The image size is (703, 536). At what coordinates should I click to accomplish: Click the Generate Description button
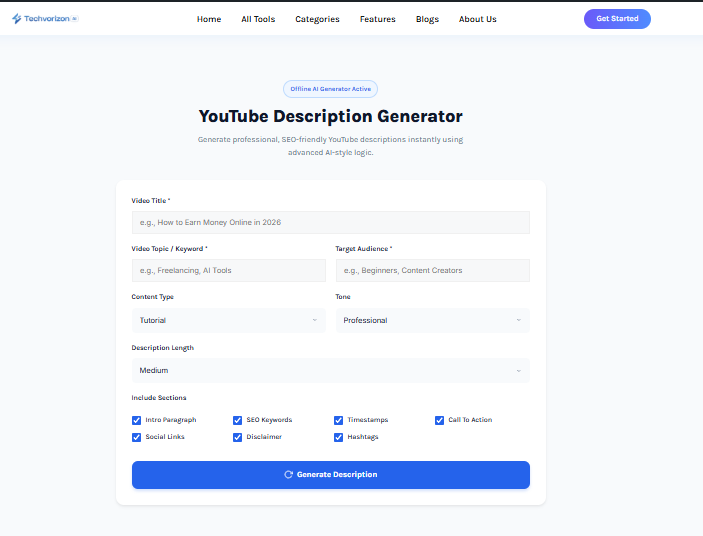pos(331,475)
